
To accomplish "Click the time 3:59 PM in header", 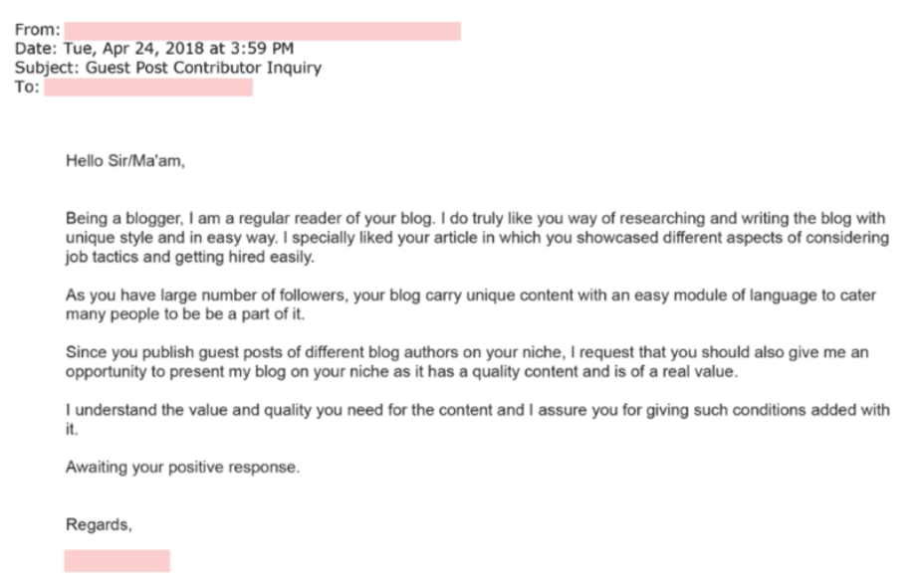I will (262, 48).
